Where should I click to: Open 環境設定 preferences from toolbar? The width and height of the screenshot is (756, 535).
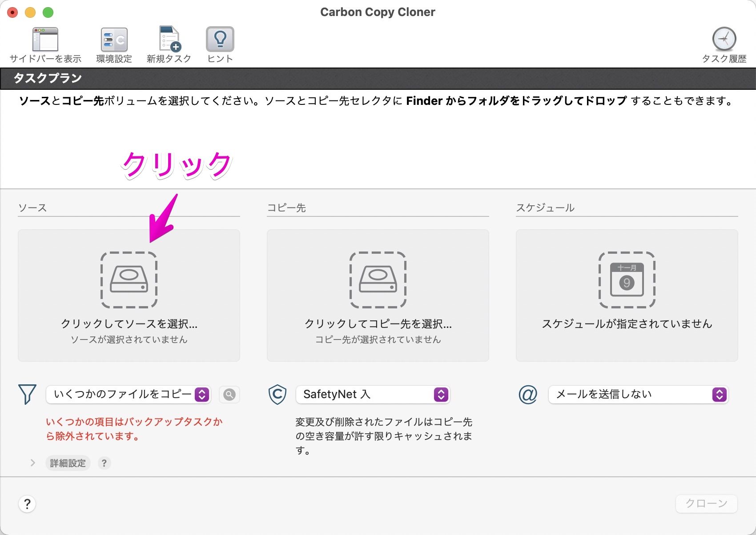pyautogui.click(x=114, y=40)
